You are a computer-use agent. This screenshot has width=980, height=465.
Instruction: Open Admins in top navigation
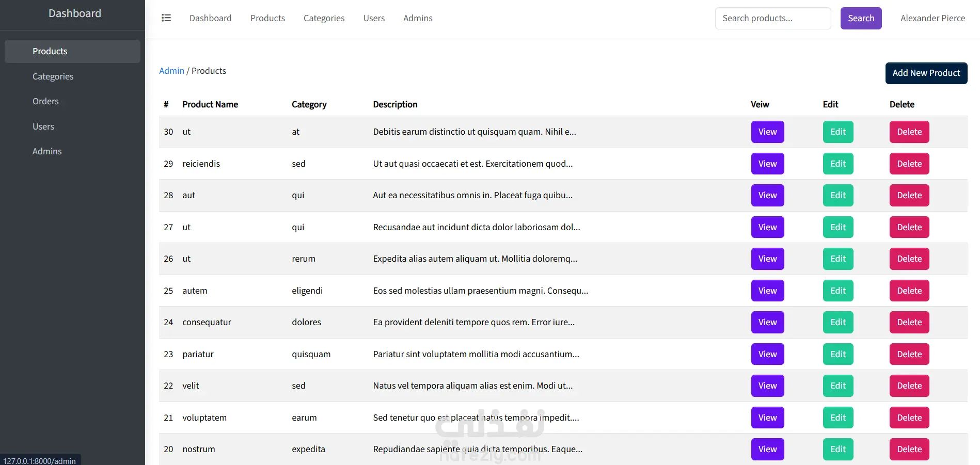pos(418,18)
